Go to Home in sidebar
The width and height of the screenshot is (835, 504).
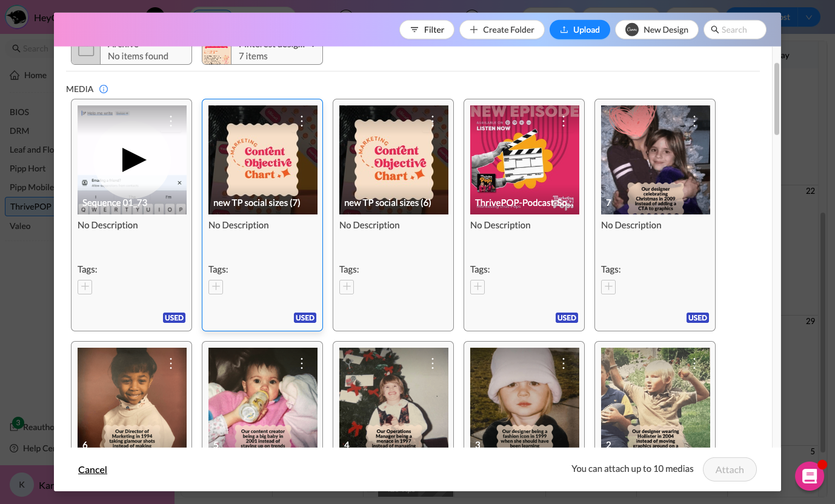pyautogui.click(x=28, y=75)
